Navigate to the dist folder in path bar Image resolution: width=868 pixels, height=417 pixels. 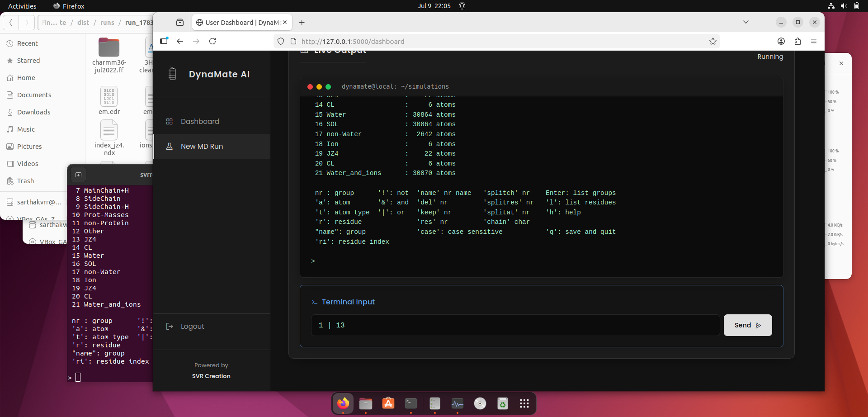(83, 23)
